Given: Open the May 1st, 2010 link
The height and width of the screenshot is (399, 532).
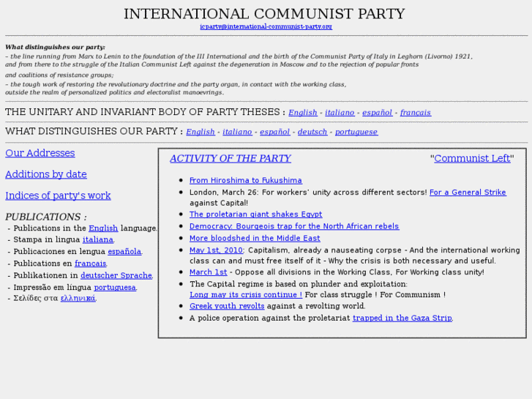Looking at the screenshot, I should pyautogui.click(x=216, y=250).
